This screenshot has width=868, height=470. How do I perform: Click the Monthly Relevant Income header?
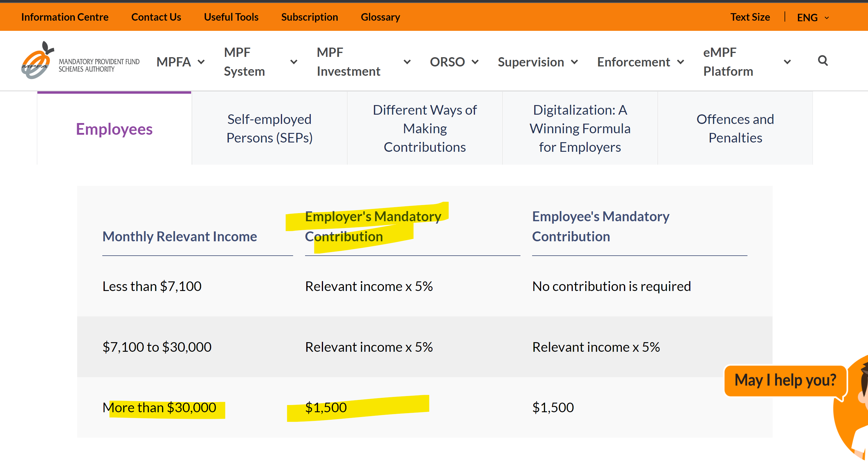179,236
